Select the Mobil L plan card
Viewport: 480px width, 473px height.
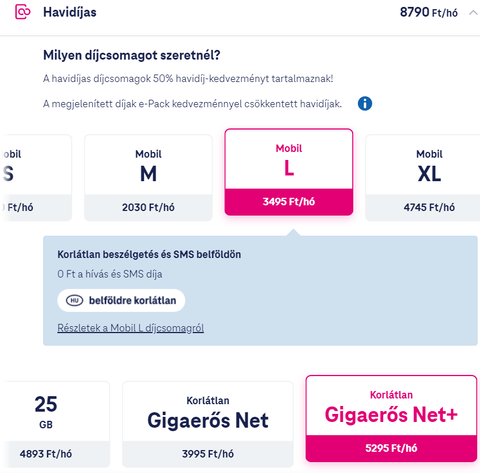pos(289,172)
